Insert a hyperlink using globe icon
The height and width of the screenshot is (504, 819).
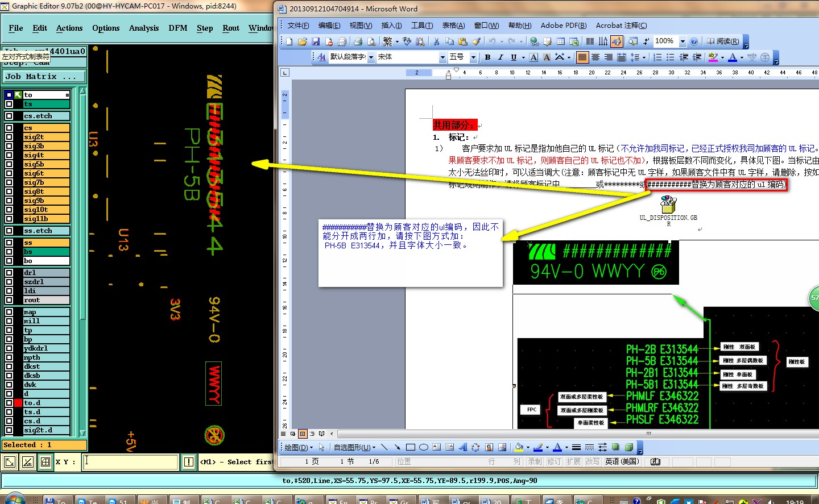point(534,41)
